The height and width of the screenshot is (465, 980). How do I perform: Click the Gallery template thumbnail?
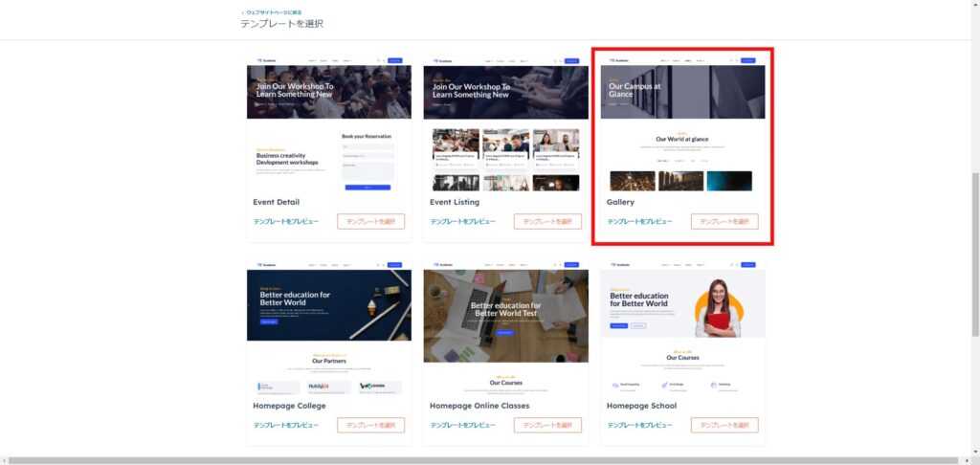[x=682, y=122]
